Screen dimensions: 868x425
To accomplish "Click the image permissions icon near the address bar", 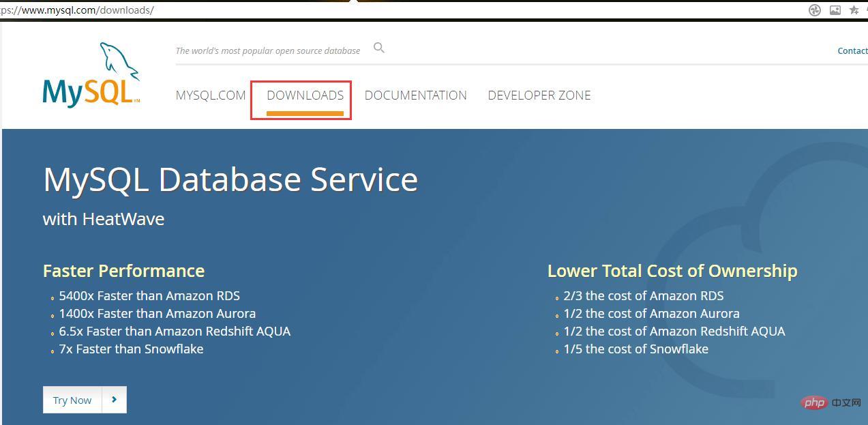I will [x=835, y=10].
